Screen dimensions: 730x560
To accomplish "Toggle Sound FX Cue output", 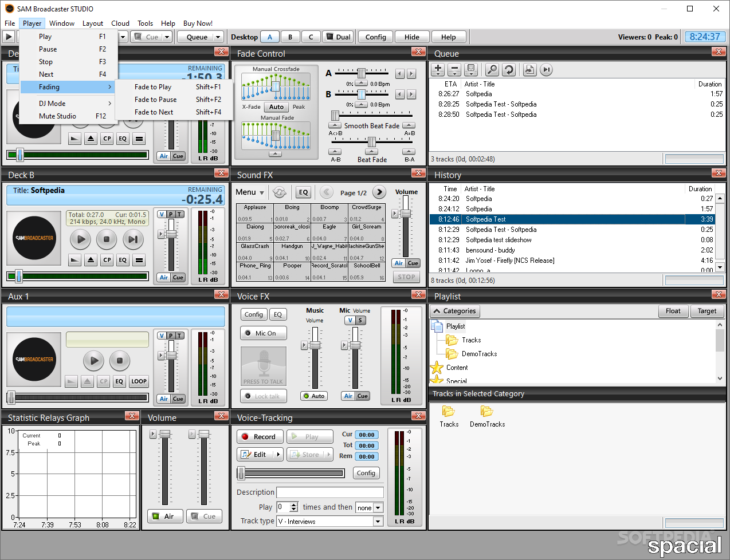I will point(413,263).
